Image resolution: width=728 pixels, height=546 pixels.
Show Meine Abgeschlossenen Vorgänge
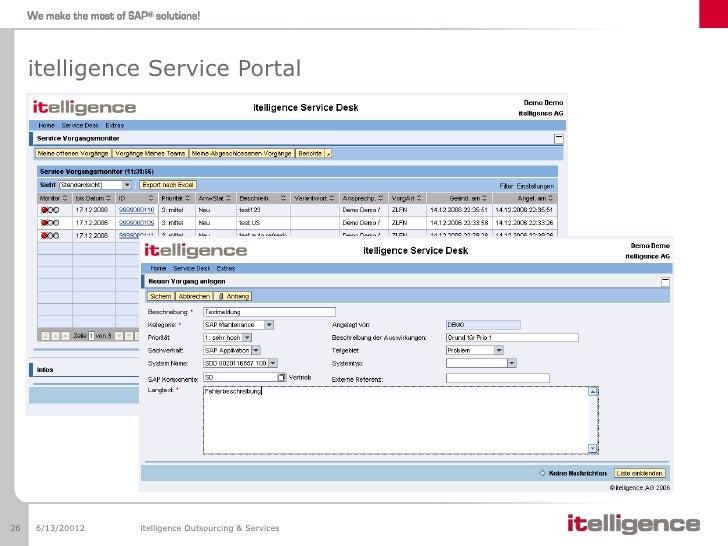[x=241, y=153]
